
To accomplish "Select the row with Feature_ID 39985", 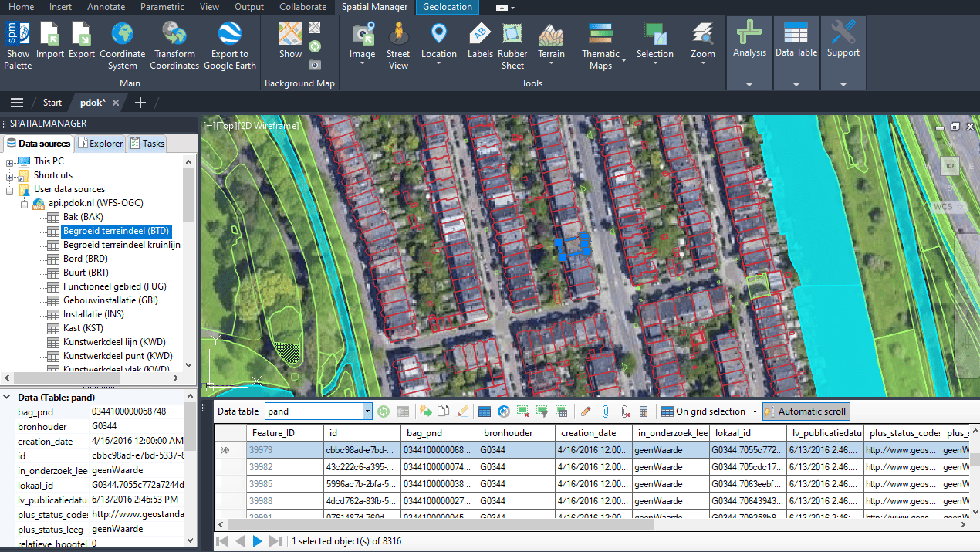I will 590,484.
